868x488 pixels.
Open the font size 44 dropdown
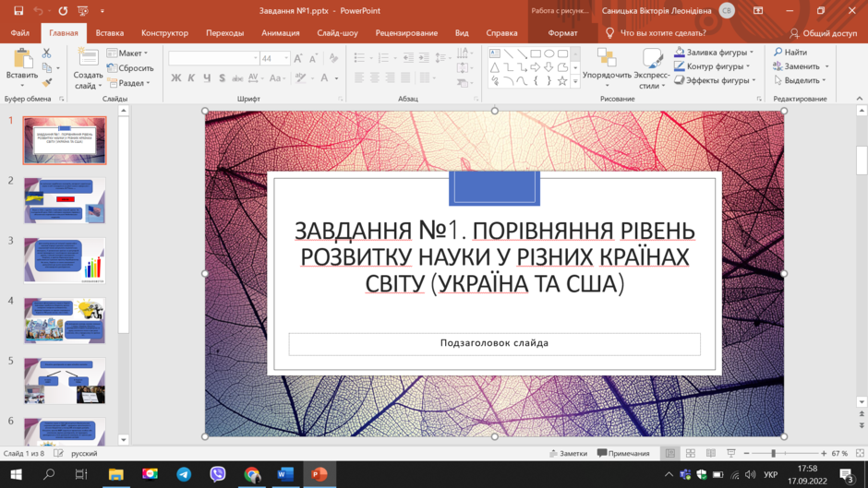(286, 58)
